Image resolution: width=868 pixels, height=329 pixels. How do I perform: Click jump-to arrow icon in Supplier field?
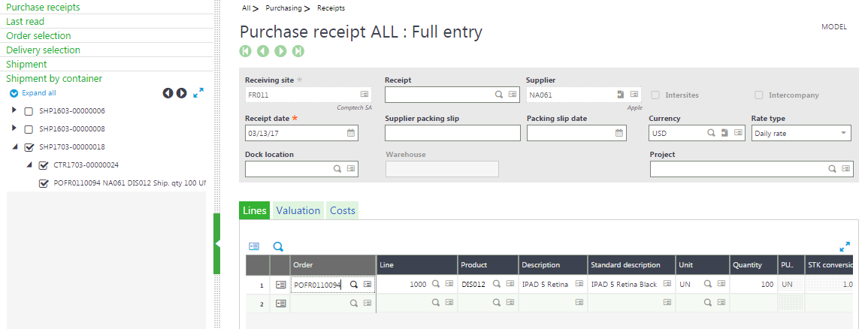pos(621,95)
